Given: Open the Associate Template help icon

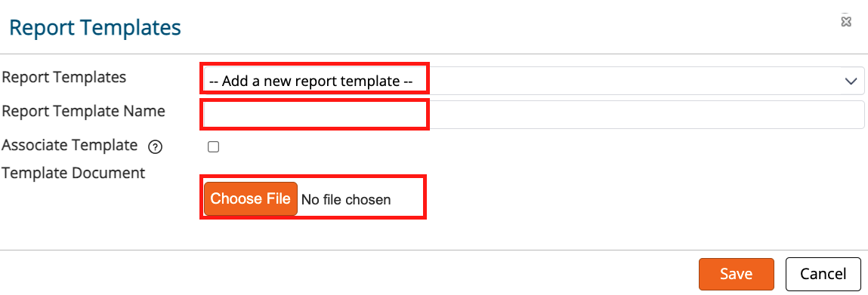Looking at the screenshot, I should click(x=156, y=147).
